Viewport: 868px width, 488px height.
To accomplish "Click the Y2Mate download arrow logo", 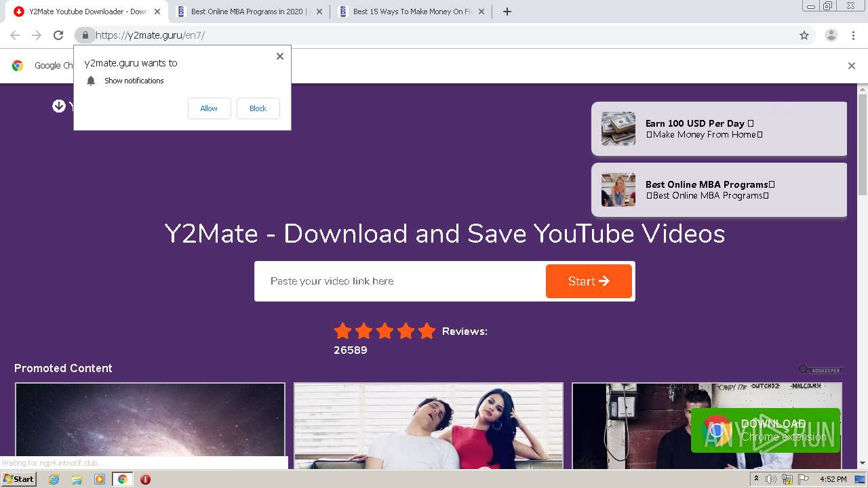I will pyautogui.click(x=59, y=106).
